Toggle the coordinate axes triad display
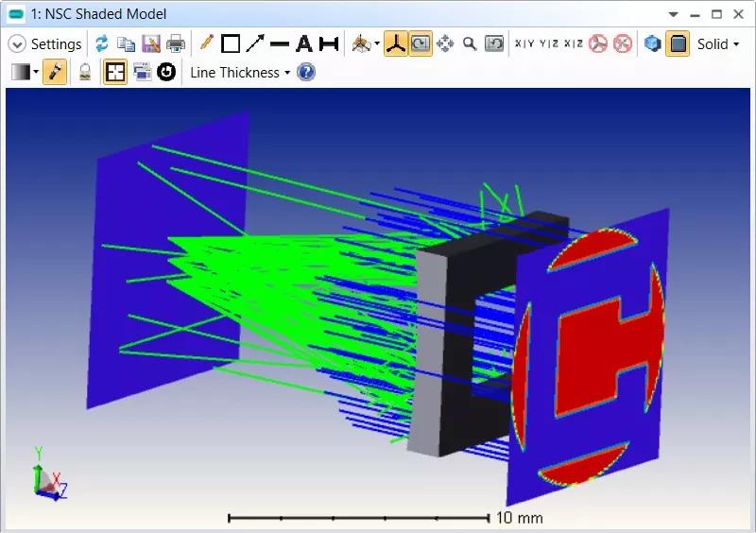The width and height of the screenshot is (756, 533). tap(396, 44)
